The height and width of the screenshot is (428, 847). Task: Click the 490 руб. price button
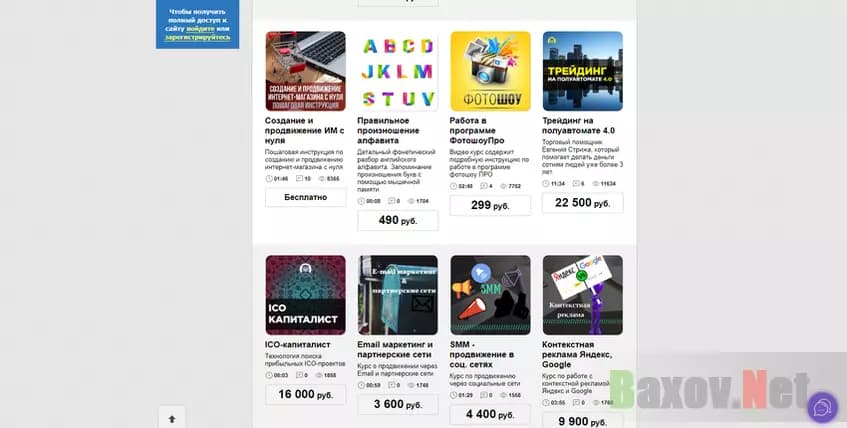pos(398,220)
